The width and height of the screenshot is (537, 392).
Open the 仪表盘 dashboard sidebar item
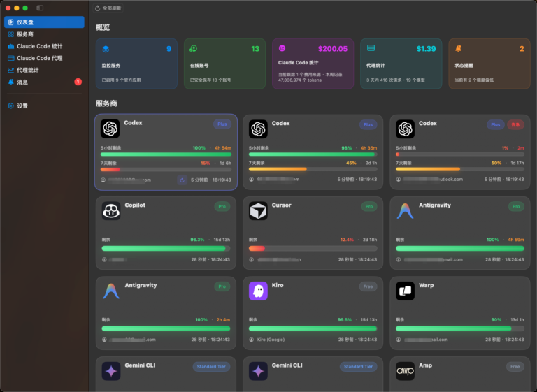[44, 22]
